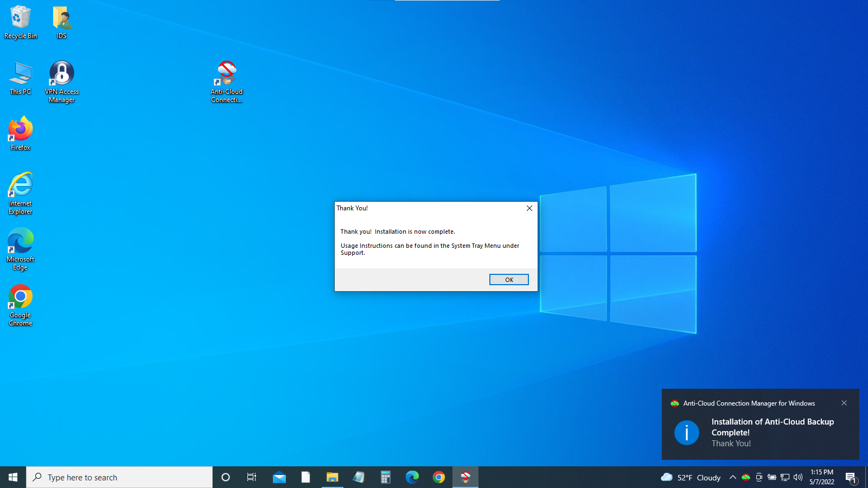The height and width of the screenshot is (488, 868).
Task: Select the Firefox desktop shortcut
Action: (x=21, y=133)
